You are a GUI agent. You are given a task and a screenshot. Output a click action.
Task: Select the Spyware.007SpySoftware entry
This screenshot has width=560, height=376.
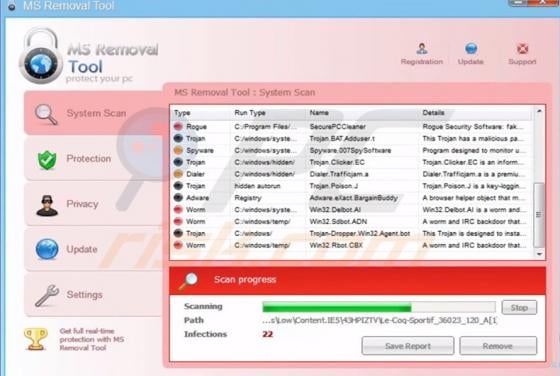pyautogui.click(x=350, y=150)
